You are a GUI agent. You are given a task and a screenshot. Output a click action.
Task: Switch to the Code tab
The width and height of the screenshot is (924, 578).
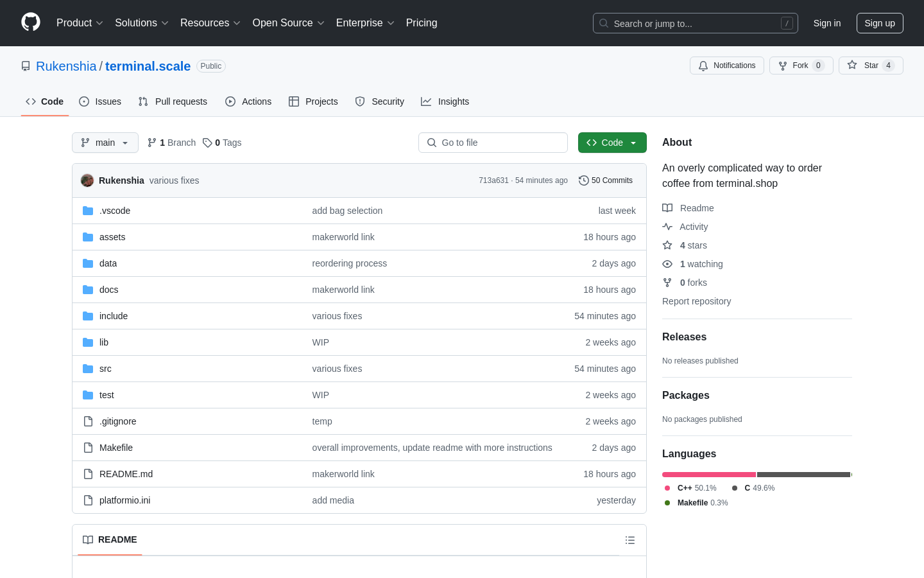pyautogui.click(x=45, y=101)
